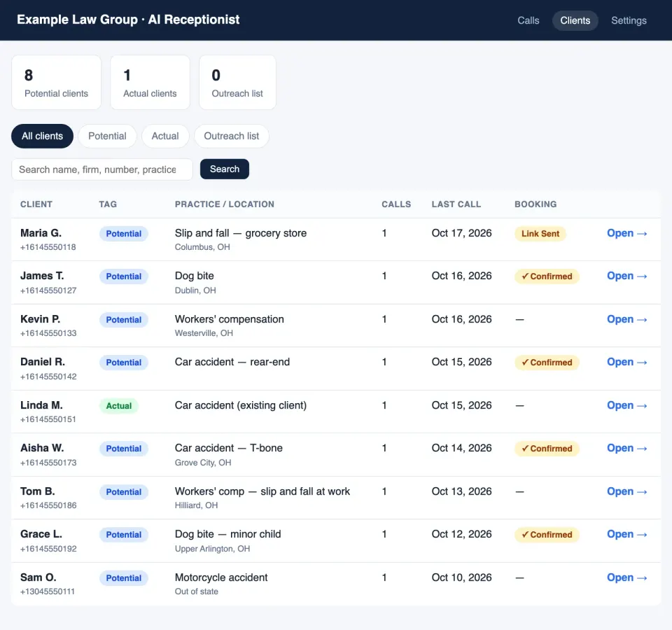Click the 'Dog bite — minor child' text
The image size is (672, 630).
(228, 534)
